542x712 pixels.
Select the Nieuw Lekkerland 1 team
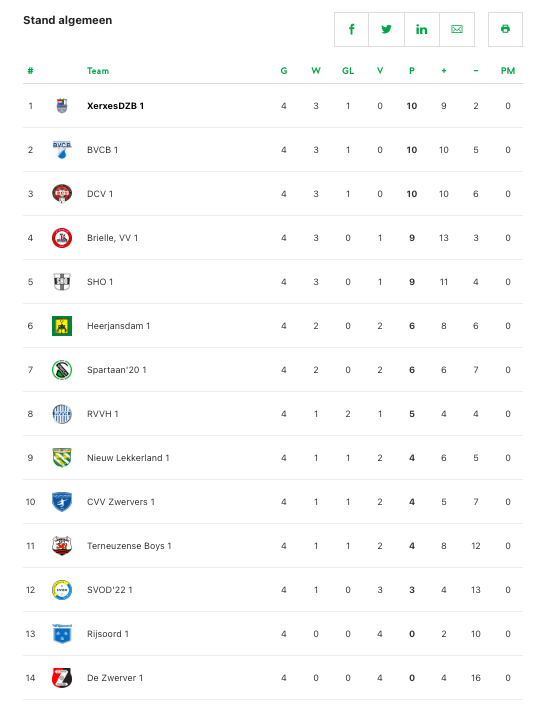[x=128, y=458]
